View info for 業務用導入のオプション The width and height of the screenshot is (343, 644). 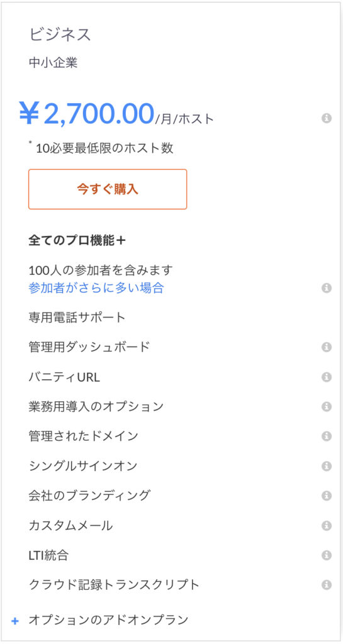(x=327, y=407)
